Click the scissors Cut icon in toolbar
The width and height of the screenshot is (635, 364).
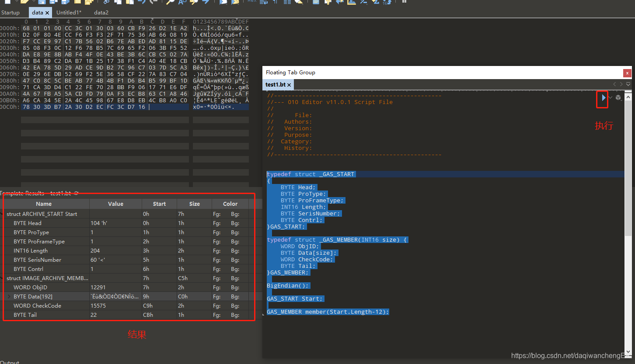click(106, 2)
